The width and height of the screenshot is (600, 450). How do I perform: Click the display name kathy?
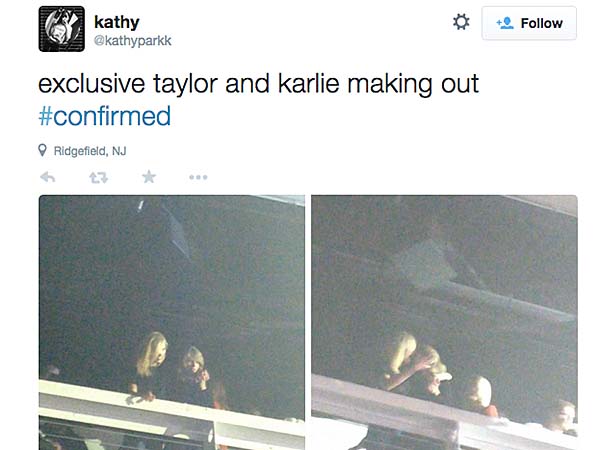[117, 22]
